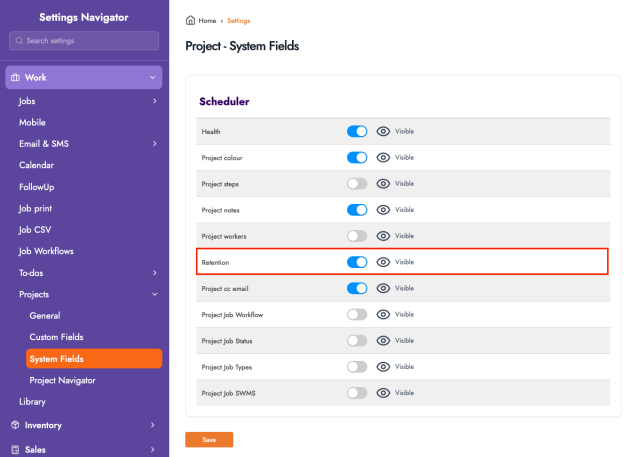Collapse the Projects section chevron

[154, 294]
